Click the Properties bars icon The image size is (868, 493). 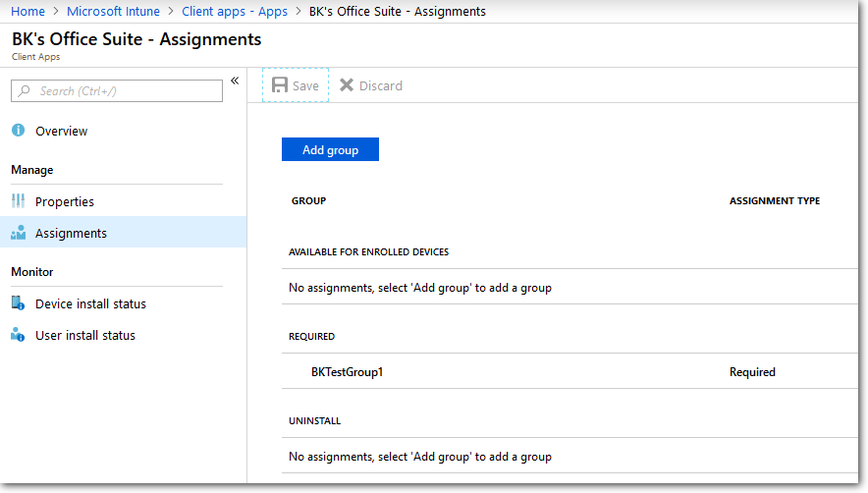click(x=18, y=201)
